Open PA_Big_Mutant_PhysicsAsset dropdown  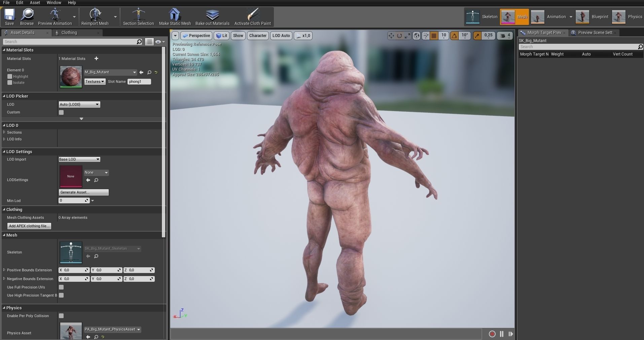click(x=112, y=329)
